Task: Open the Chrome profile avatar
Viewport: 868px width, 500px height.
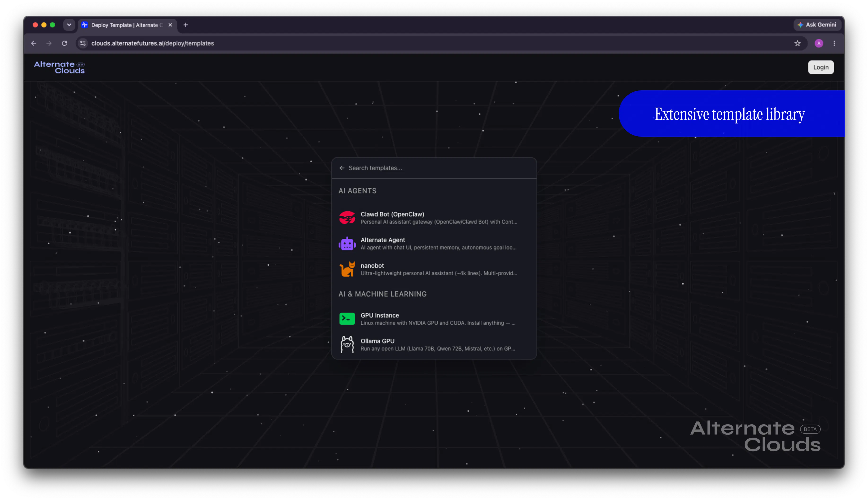Action: pyautogui.click(x=819, y=43)
